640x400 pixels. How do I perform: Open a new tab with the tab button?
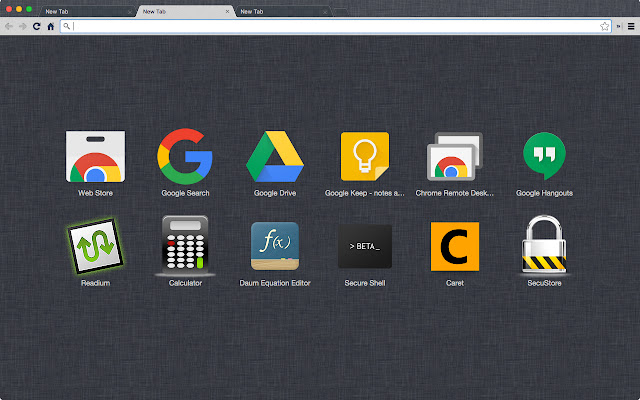point(341,12)
